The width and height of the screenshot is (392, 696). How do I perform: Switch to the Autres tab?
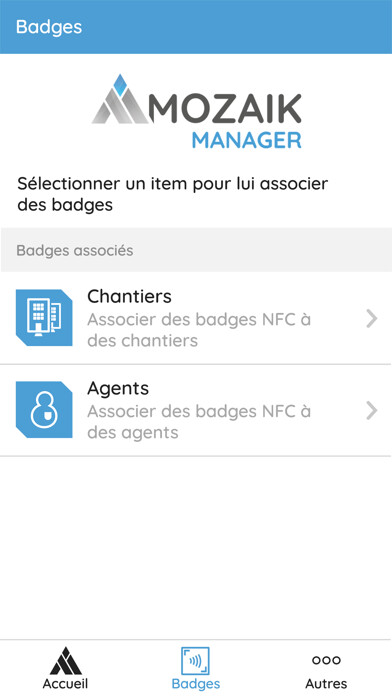326,668
